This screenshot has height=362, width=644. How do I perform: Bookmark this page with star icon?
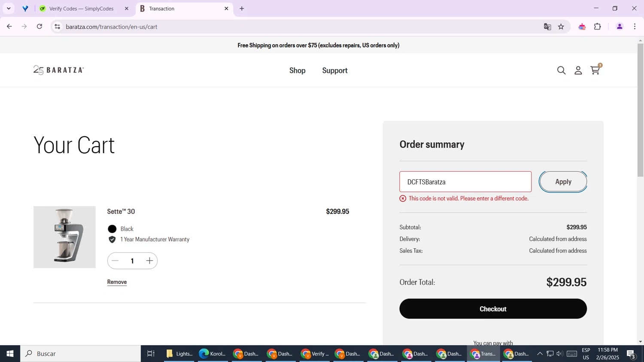point(561,27)
